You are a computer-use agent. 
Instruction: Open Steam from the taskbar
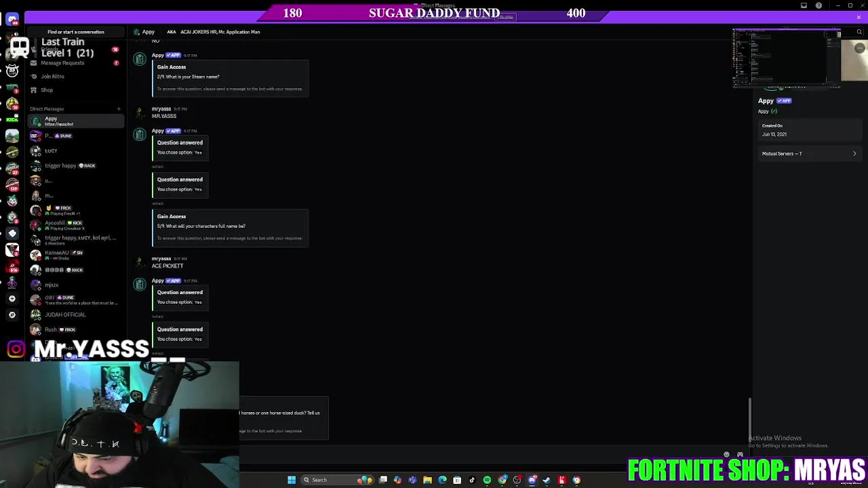[547, 480]
